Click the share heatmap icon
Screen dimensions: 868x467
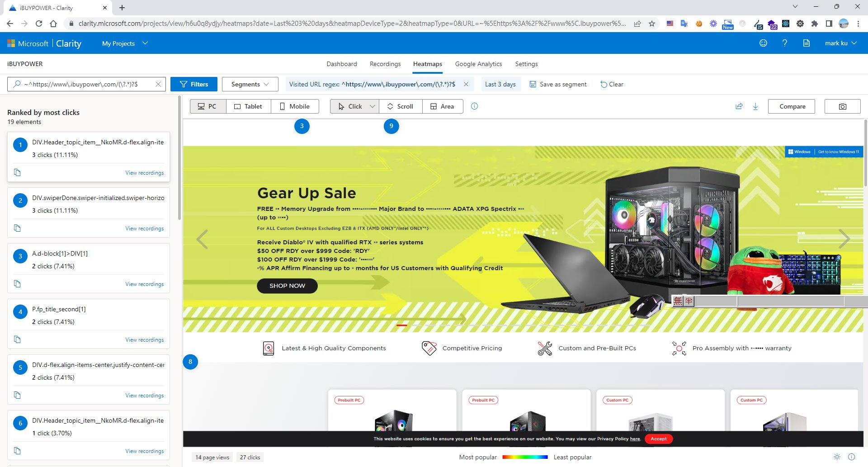click(x=739, y=106)
